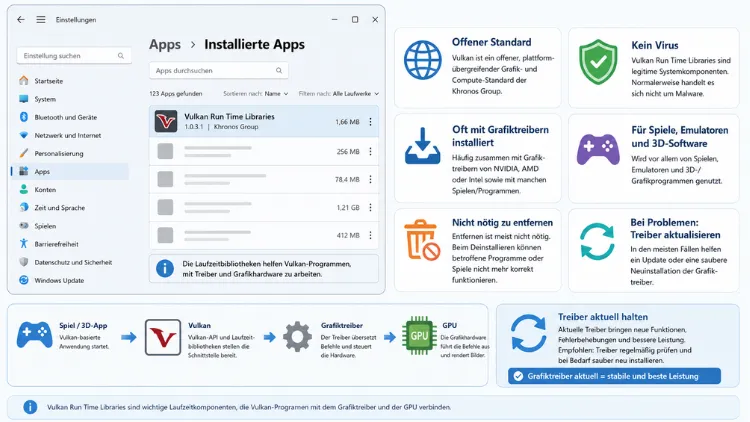Image resolution: width=750 pixels, height=422 pixels.
Task: Click the Einstellung suchen search field
Action: (x=74, y=56)
